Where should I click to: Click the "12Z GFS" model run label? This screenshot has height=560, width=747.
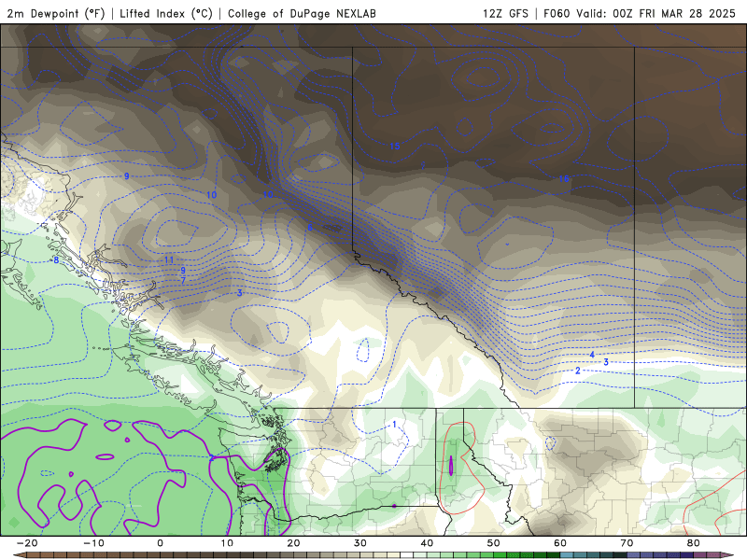click(x=505, y=14)
